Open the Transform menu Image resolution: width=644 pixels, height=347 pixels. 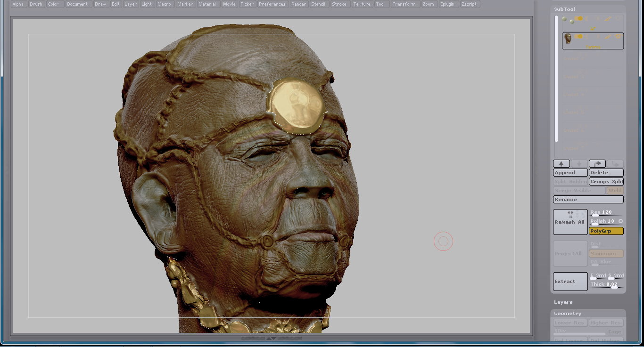[405, 4]
